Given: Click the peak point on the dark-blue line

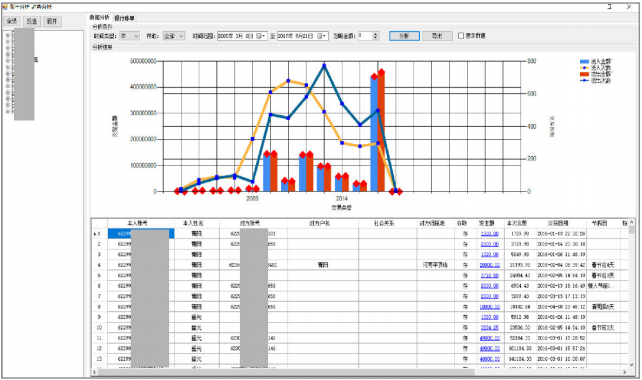Looking at the screenshot, I should click(x=324, y=66).
